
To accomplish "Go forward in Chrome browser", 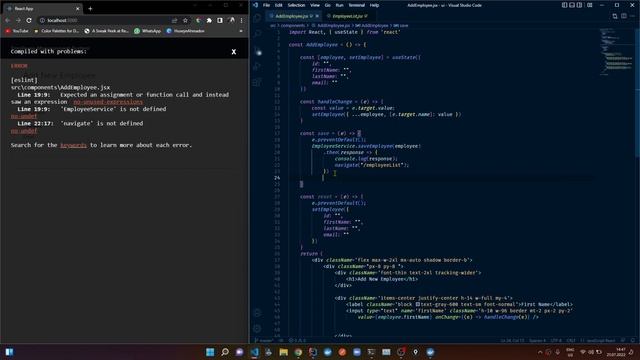I will [18, 20].
